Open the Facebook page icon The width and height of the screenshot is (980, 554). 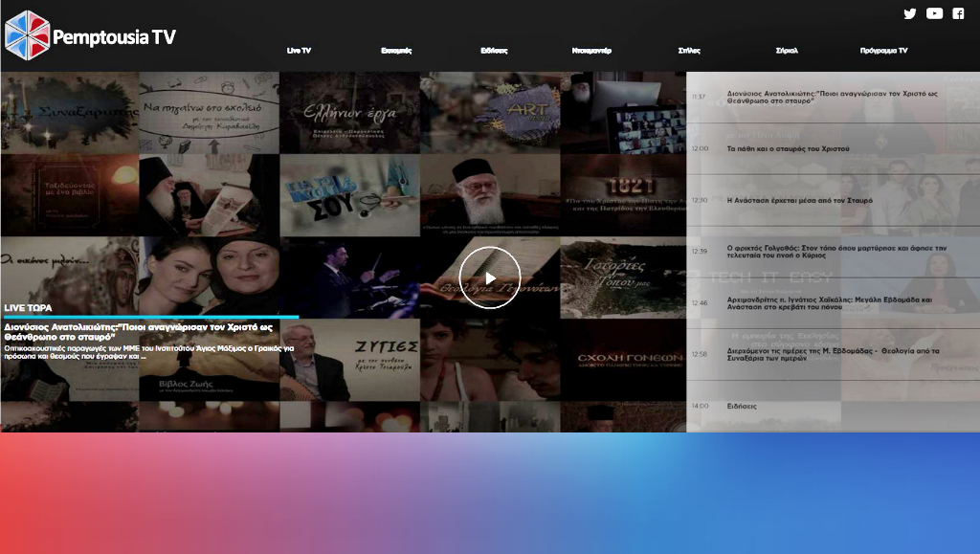coord(958,13)
